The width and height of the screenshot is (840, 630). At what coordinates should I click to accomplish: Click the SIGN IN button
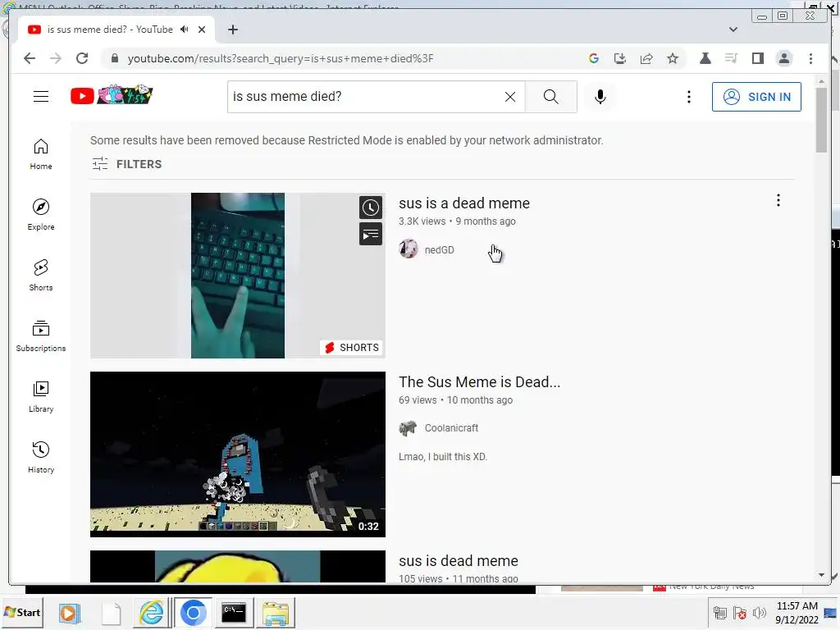click(756, 97)
